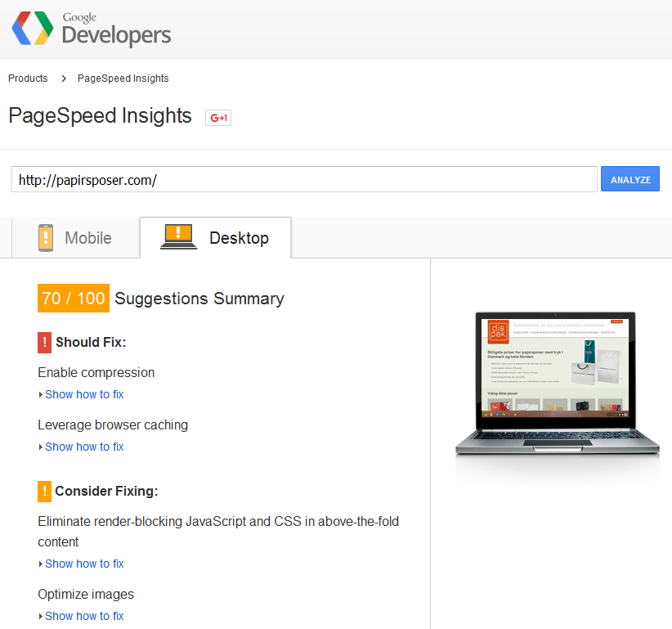Image resolution: width=672 pixels, height=629 pixels.
Task: Expand Show how to fix under Optimize images
Action: 84,616
